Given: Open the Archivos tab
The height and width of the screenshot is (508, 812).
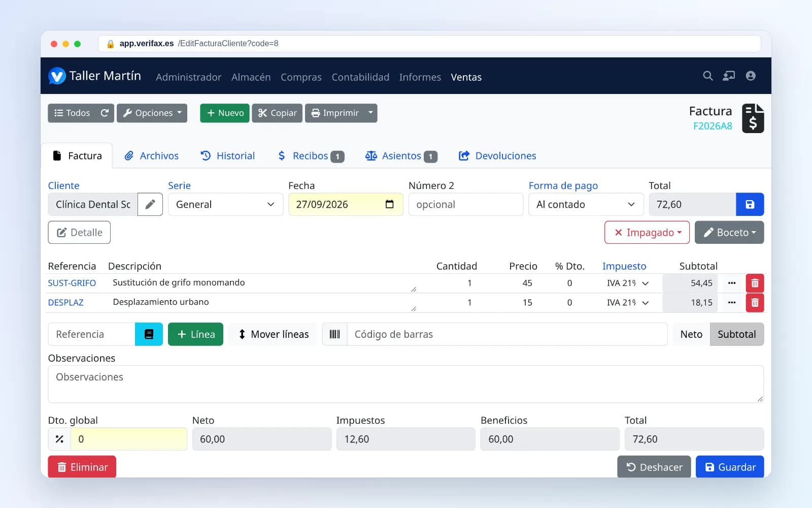Looking at the screenshot, I should (x=152, y=156).
